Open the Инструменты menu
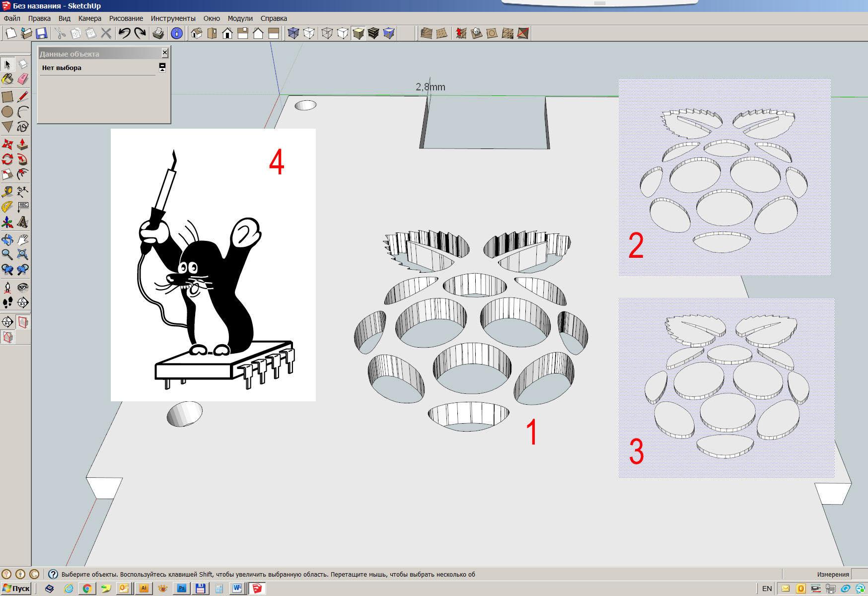This screenshot has width=868, height=596. coord(173,18)
